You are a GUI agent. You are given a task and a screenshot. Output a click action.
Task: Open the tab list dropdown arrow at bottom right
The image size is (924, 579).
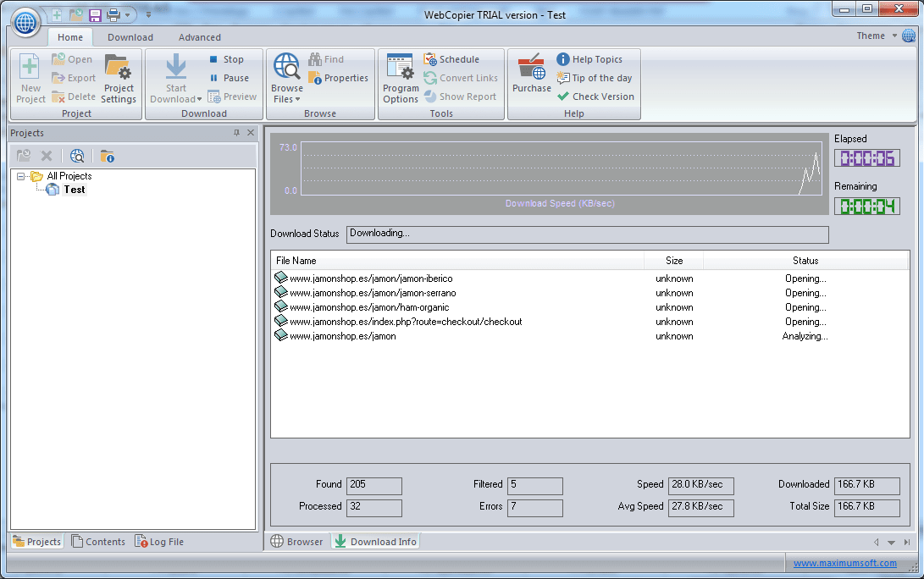[x=891, y=543]
